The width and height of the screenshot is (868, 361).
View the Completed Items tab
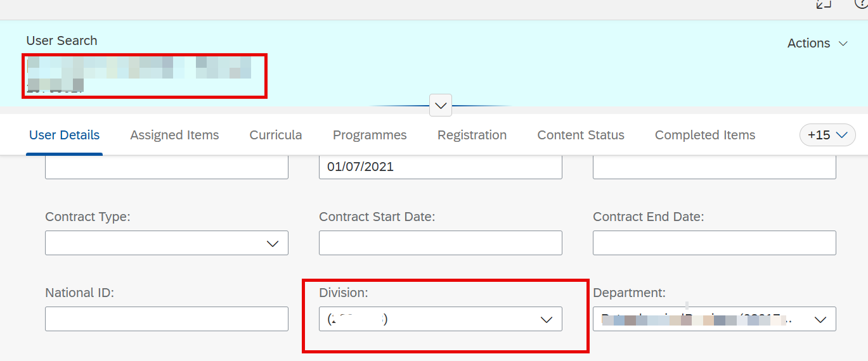705,135
